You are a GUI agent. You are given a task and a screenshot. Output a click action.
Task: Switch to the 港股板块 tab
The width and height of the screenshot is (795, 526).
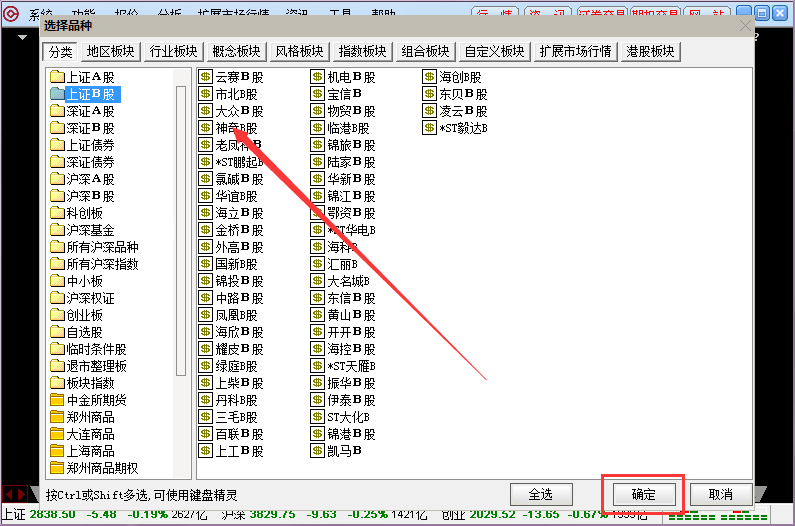(x=651, y=52)
